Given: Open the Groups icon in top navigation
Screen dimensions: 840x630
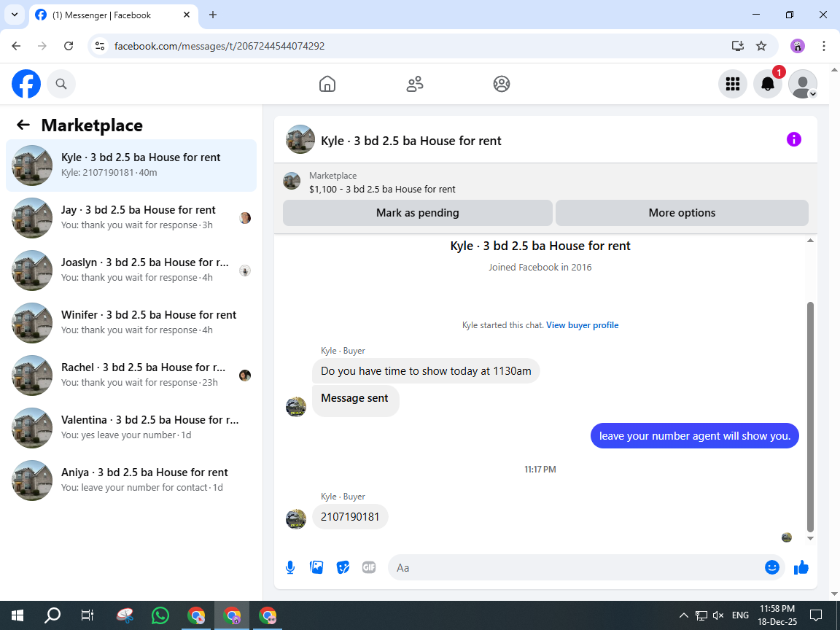Looking at the screenshot, I should pos(502,84).
